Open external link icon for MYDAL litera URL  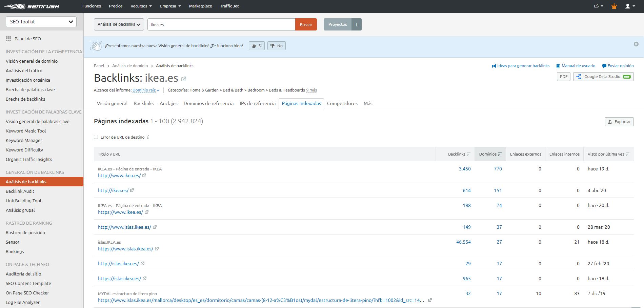pyautogui.click(x=430, y=300)
